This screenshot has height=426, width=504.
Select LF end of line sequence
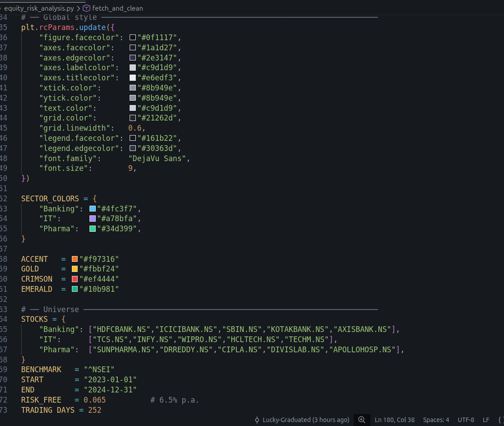(x=485, y=419)
